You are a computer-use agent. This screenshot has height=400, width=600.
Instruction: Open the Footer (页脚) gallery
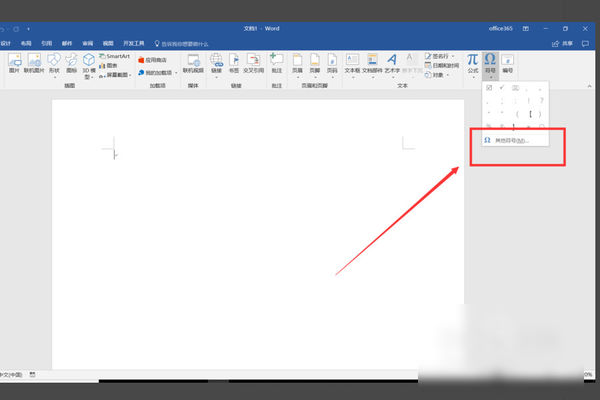315,64
